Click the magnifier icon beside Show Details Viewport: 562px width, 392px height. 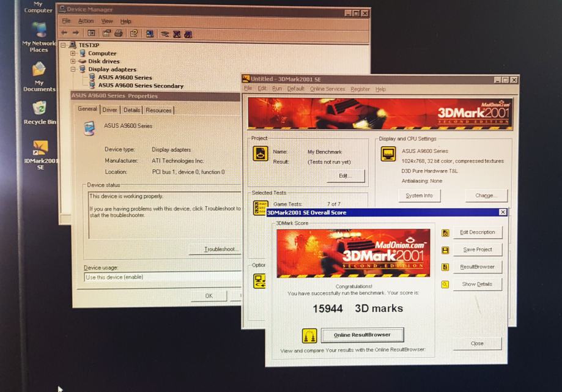click(445, 284)
